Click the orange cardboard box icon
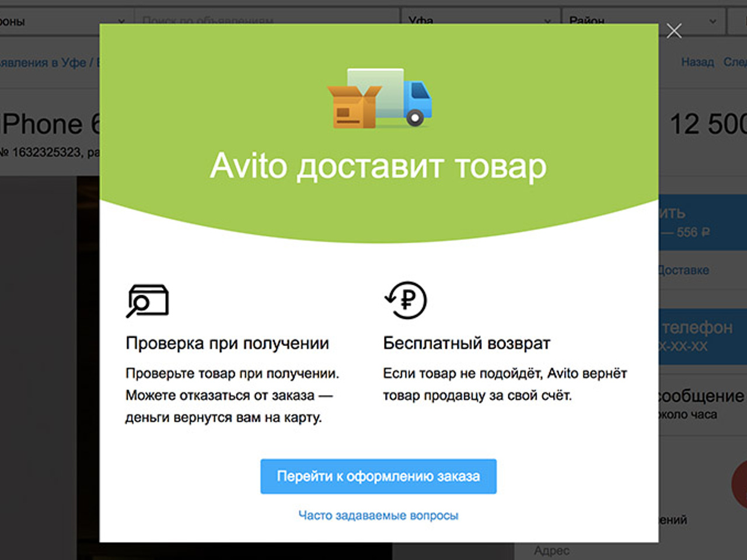 (x=353, y=107)
